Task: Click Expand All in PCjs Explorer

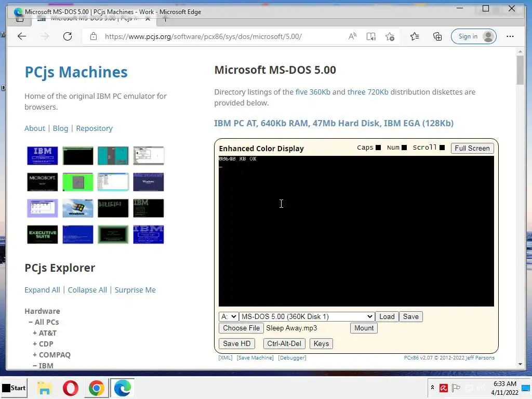Action: tap(42, 290)
